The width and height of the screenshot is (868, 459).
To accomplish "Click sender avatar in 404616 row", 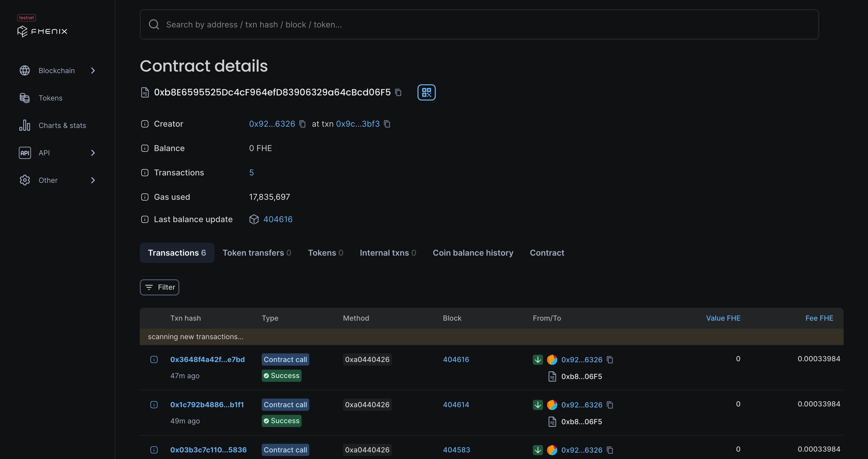I will [x=552, y=360].
